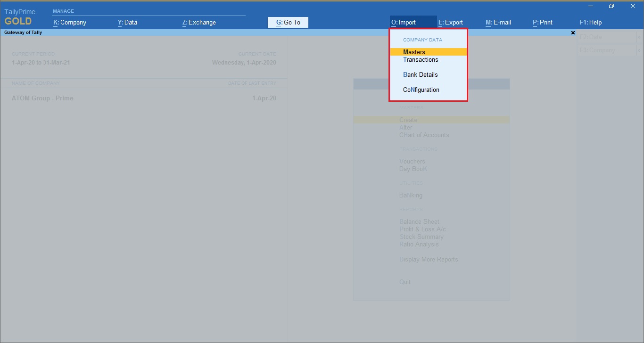Viewport: 644px width, 343px height.
Task: Open Chart of Accounts entry
Action: [x=424, y=135]
